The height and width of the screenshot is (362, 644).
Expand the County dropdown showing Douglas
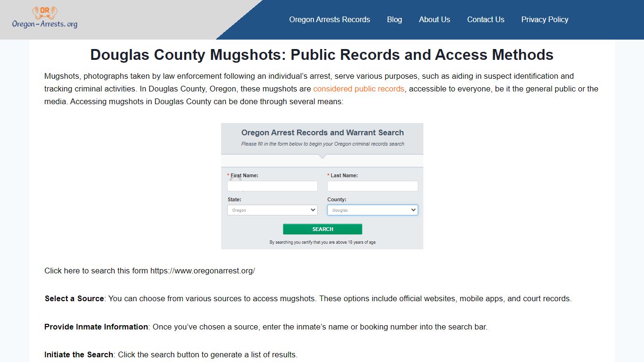372,210
